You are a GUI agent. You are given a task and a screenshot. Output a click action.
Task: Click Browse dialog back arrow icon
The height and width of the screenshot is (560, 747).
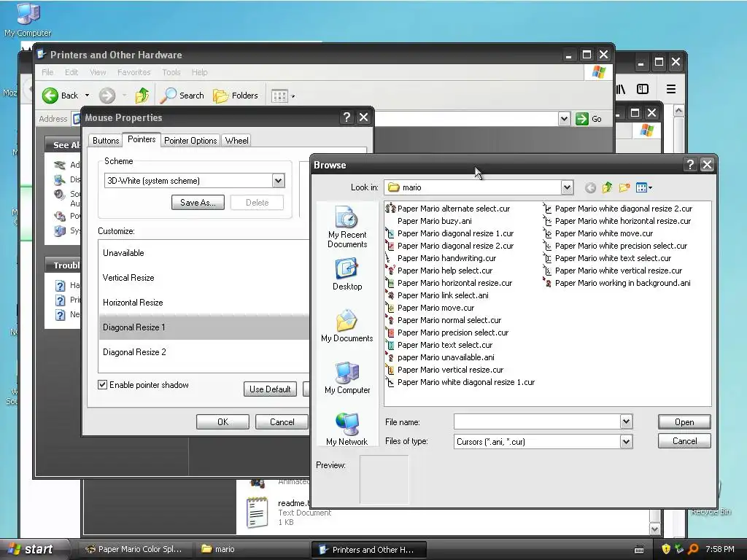(x=590, y=187)
